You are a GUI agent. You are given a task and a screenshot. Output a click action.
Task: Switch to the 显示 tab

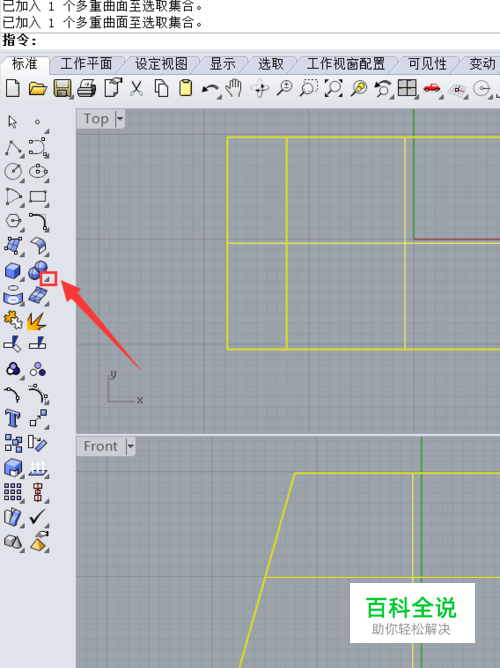point(223,64)
